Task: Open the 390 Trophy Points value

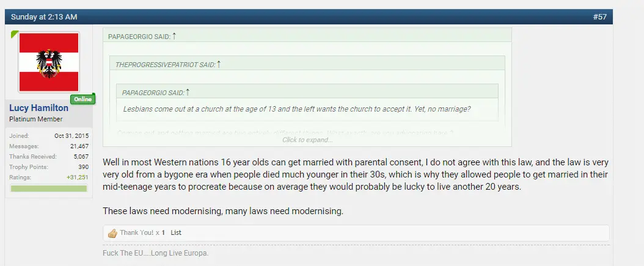Action: pyautogui.click(x=84, y=167)
